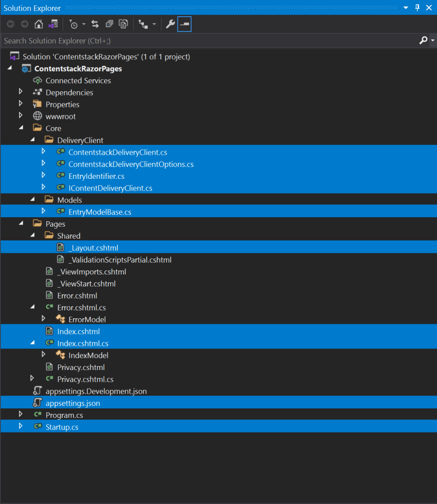Select the Startup.cs file

click(x=62, y=427)
